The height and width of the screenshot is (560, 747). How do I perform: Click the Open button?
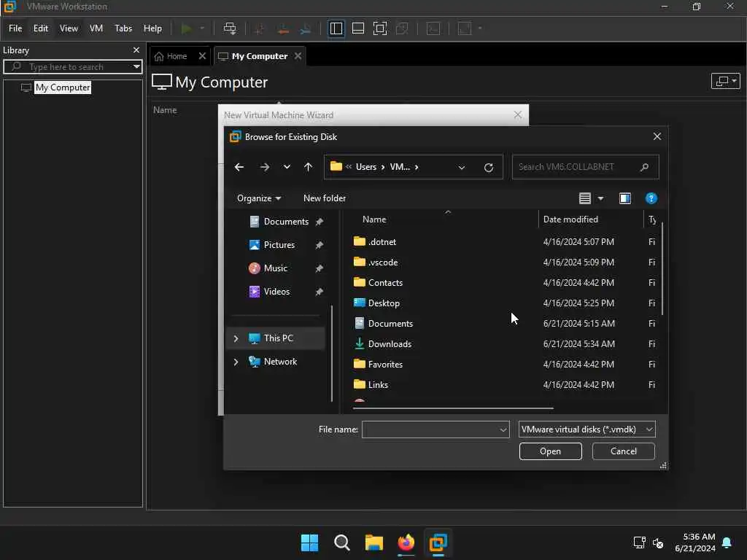550,451
